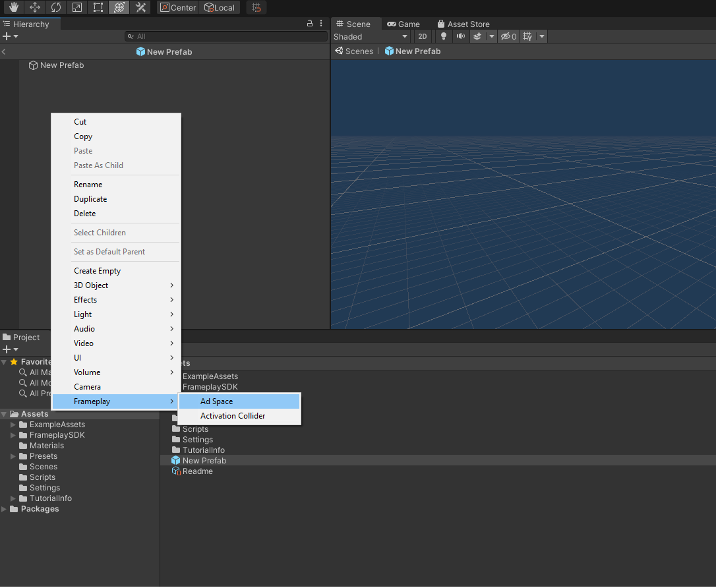This screenshot has height=588, width=716.
Task: Open Hierarchy create plus dropdown
Action: [10, 36]
